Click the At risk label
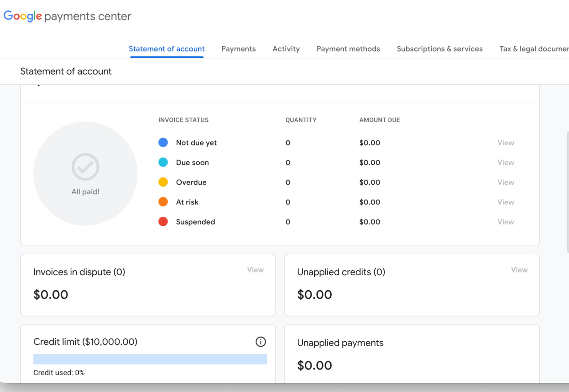Image resolution: width=569 pixels, height=392 pixels. click(187, 202)
